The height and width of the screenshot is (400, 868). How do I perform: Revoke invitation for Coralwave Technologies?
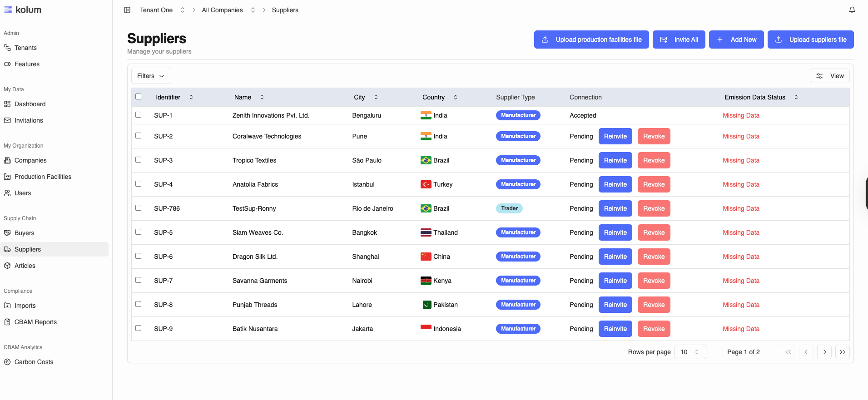[654, 136]
